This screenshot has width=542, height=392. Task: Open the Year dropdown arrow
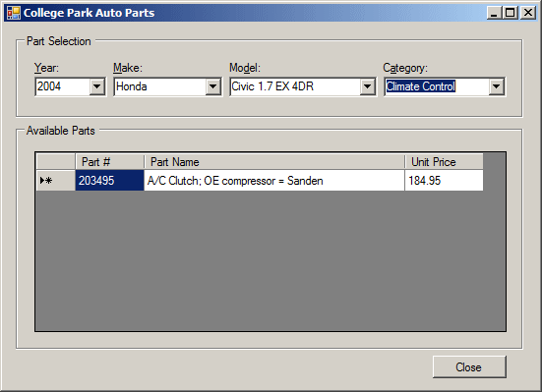tap(97, 86)
